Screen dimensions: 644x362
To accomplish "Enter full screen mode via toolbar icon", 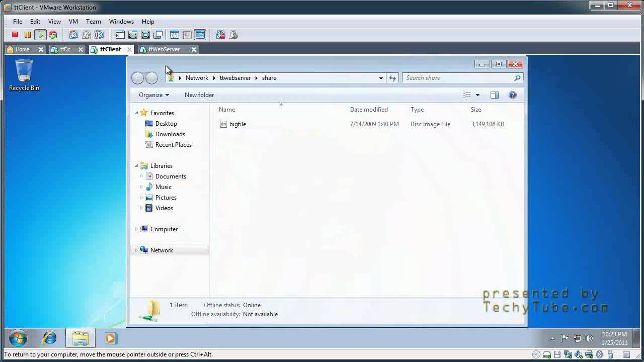I will (145, 35).
